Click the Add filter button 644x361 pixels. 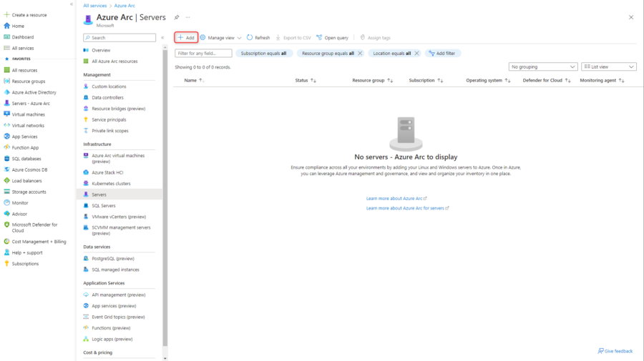click(442, 54)
